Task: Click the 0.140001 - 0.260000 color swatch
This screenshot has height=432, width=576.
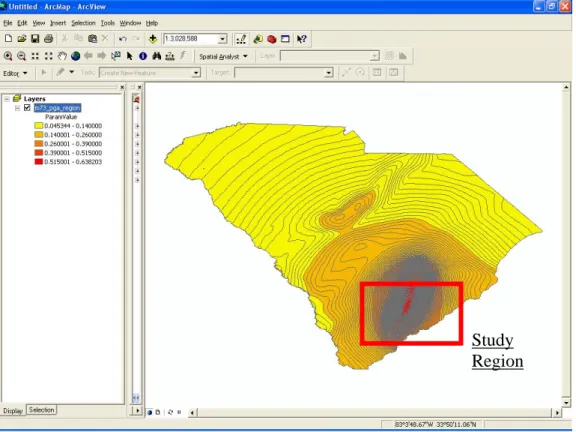Action: point(39,135)
